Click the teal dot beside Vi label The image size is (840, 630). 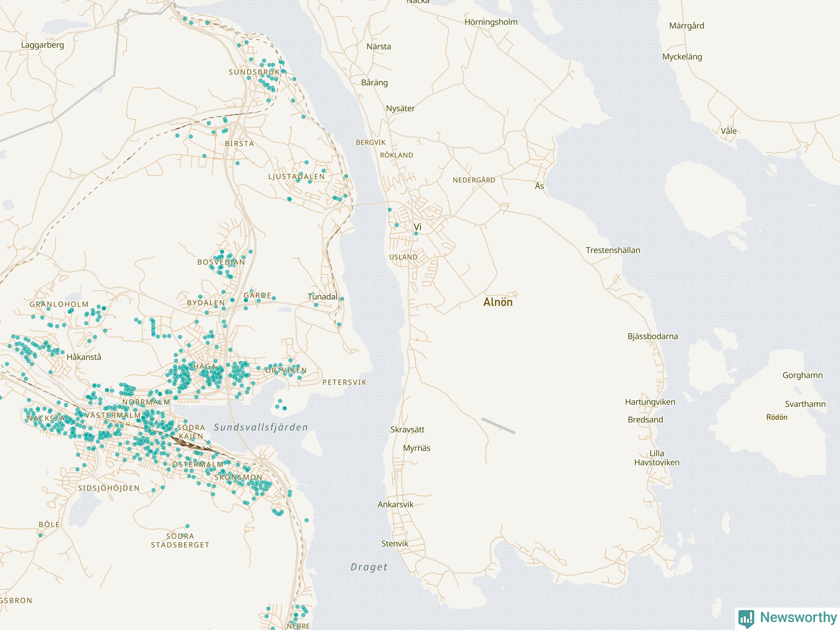(416, 234)
